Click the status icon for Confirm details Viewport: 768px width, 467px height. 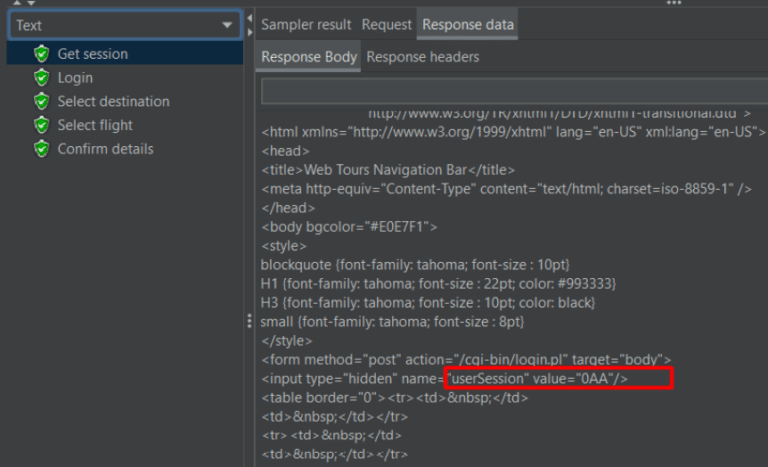41,149
